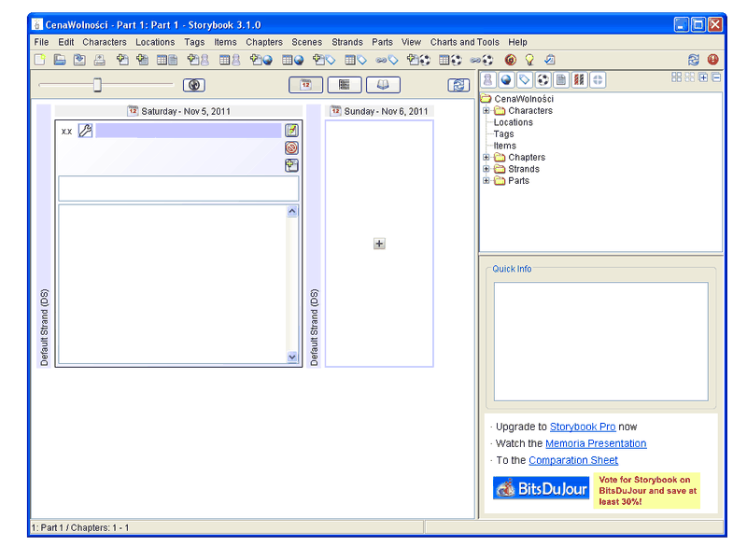
Task: Open the Scenes menu
Action: (x=307, y=42)
